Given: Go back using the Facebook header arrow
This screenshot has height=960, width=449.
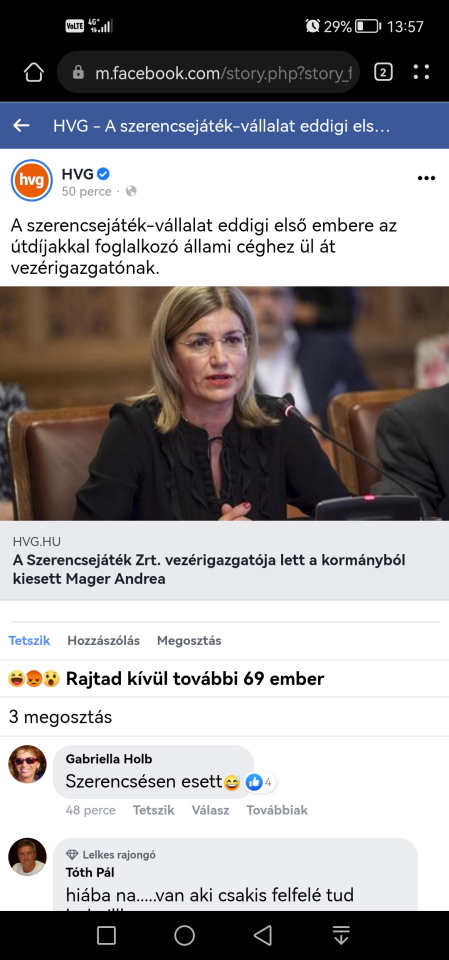Looking at the screenshot, I should 21,126.
